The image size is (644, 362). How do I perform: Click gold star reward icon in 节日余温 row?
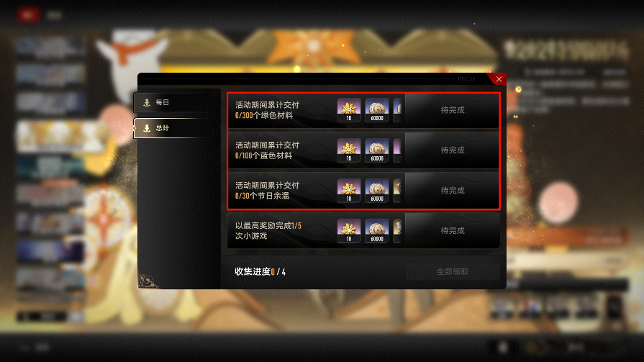[x=349, y=190]
